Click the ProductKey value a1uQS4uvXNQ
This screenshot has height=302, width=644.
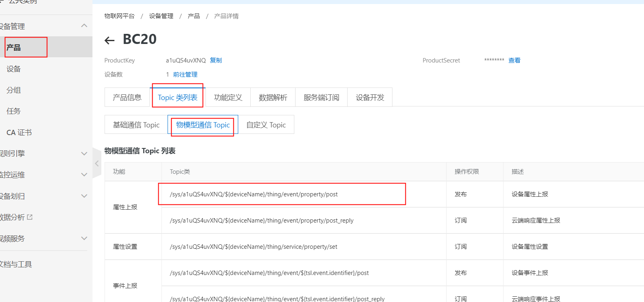tap(186, 60)
